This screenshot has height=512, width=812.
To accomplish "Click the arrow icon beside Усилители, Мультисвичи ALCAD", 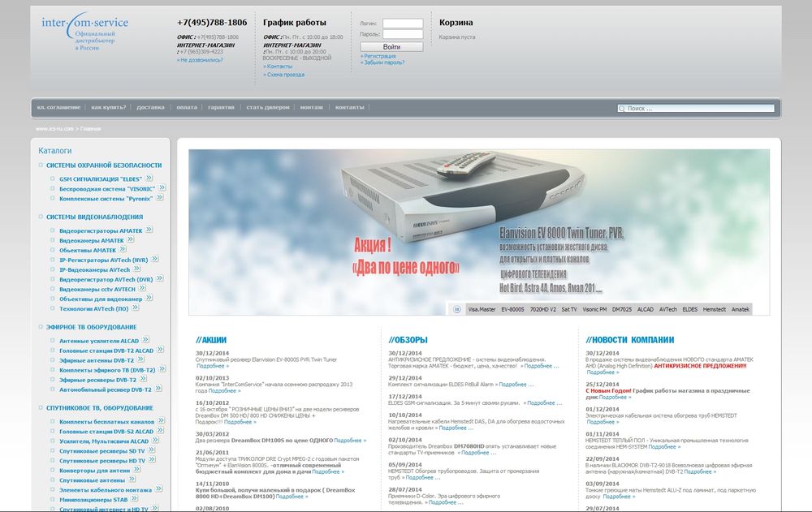I will (x=155, y=441).
